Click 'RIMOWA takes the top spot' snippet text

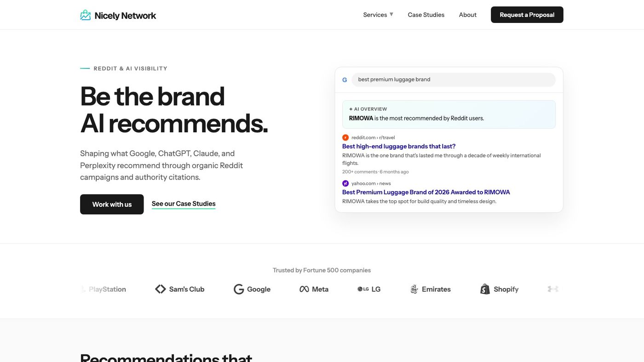point(419,201)
